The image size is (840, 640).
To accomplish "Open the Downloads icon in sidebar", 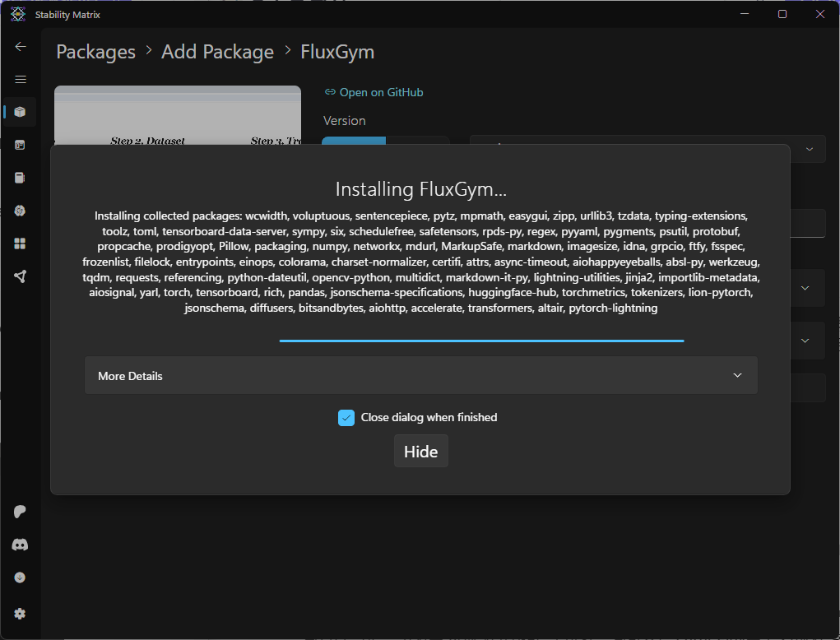I will (20, 577).
